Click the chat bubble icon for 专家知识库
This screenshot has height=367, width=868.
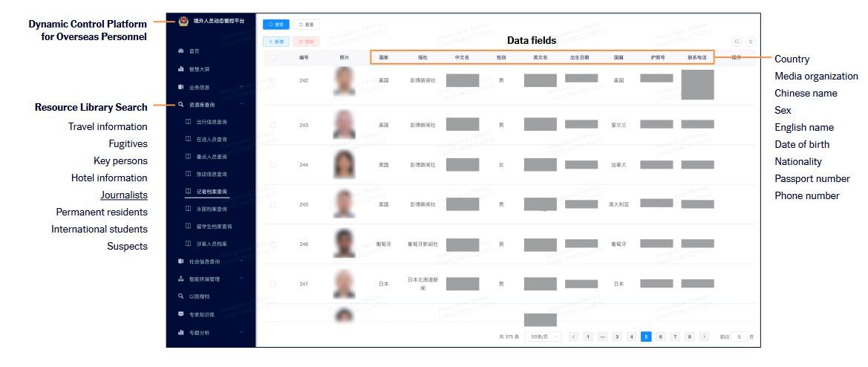click(x=181, y=314)
